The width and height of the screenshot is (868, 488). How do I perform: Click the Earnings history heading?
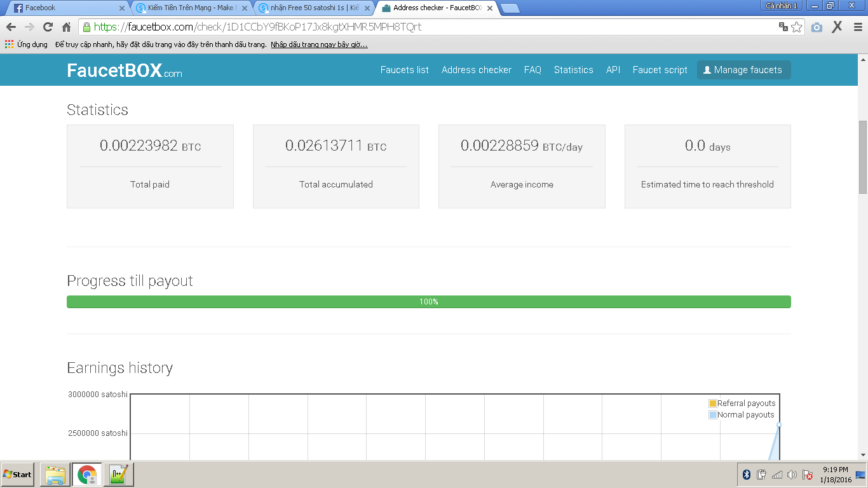(x=119, y=368)
